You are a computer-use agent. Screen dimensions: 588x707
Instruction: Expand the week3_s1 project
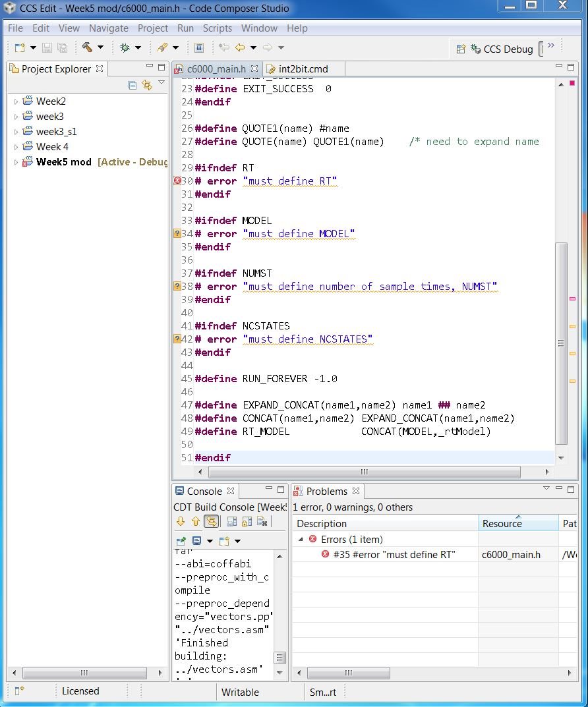pos(16,132)
